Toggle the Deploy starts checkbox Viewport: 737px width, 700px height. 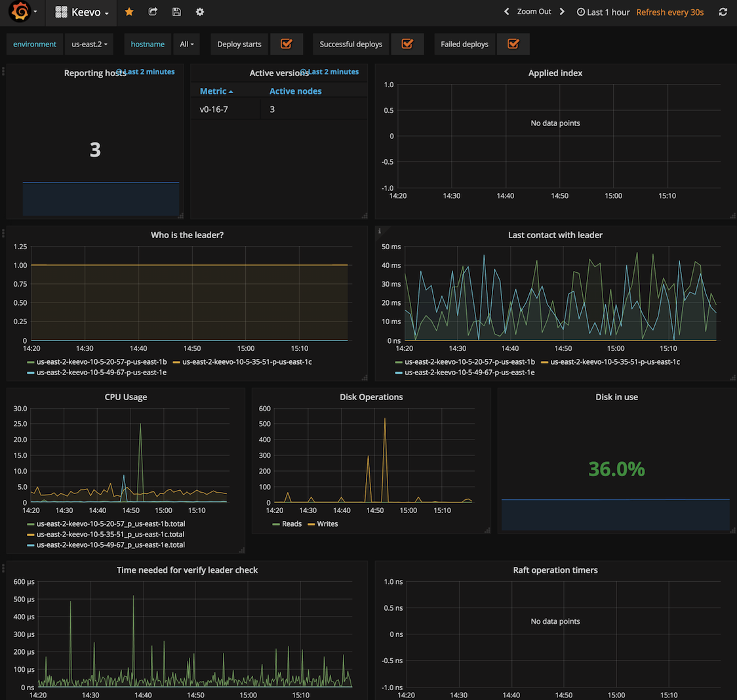pos(287,44)
